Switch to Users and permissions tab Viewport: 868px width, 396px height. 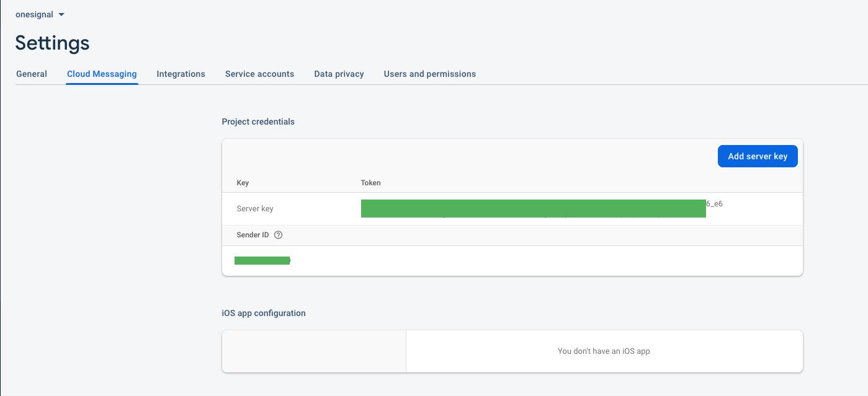click(x=429, y=74)
